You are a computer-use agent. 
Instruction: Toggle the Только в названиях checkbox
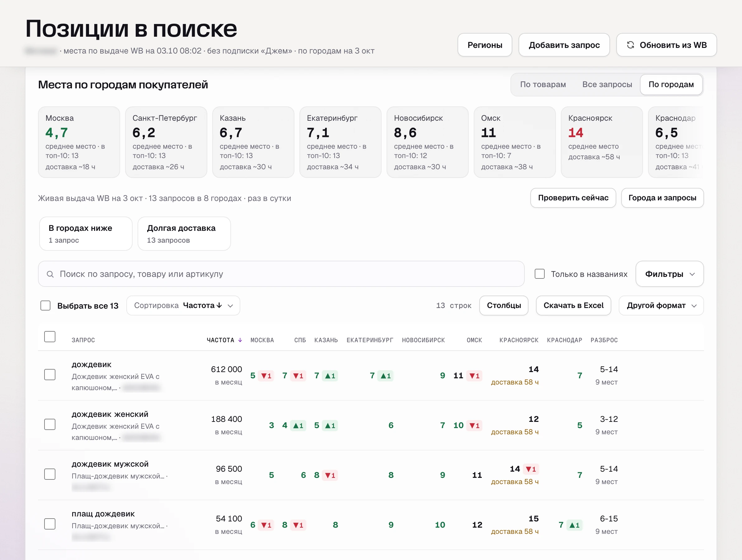tap(539, 274)
